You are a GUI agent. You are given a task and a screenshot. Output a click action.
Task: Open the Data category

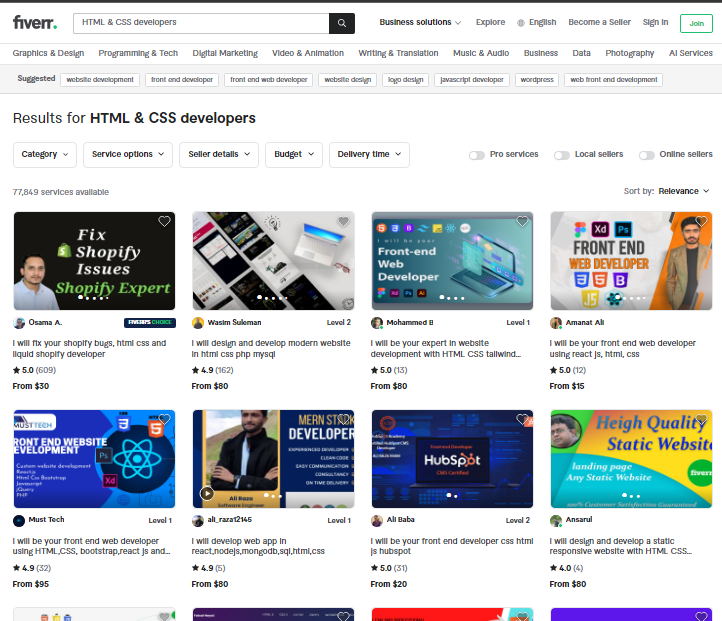[x=582, y=53]
